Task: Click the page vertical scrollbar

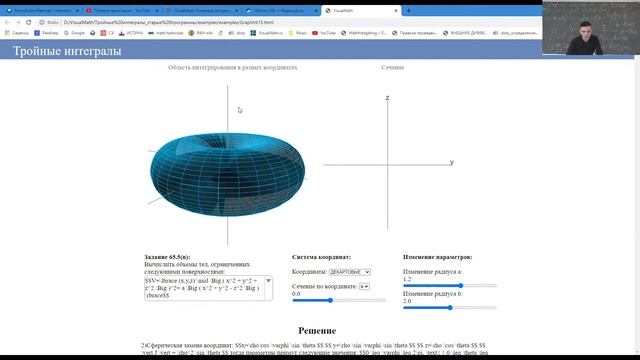Action: pos(637,206)
